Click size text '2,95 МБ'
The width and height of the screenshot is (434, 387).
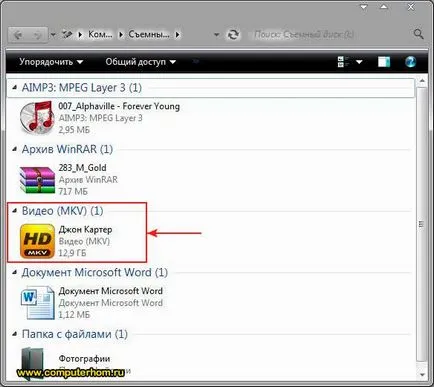coord(74,130)
